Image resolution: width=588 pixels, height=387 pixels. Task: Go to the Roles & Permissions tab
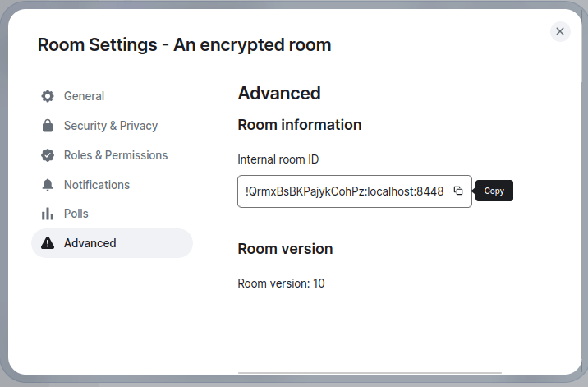(x=116, y=155)
